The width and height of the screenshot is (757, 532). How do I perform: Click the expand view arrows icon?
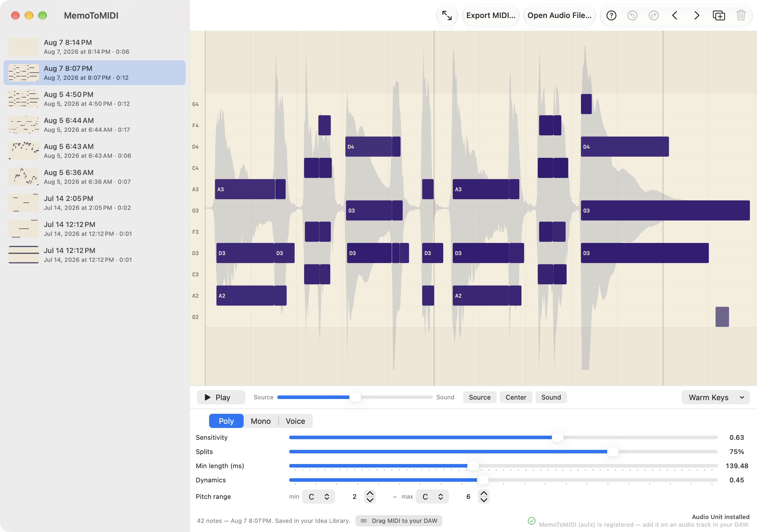tap(447, 15)
